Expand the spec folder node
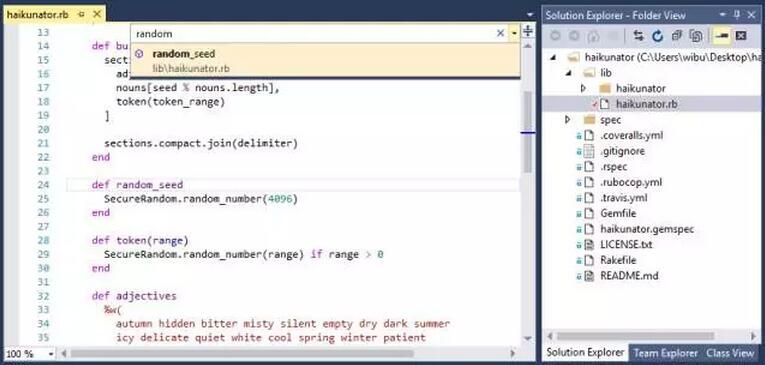 click(x=567, y=120)
